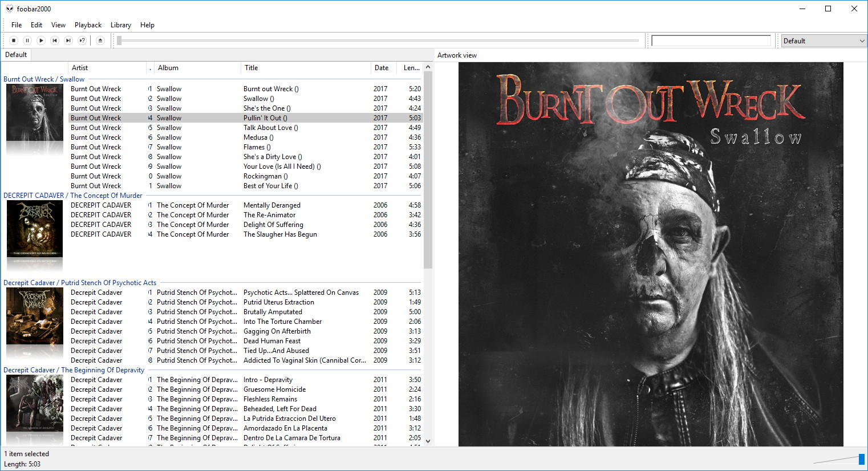Viewport: 868px width, 471px height.
Task: Click the Open/eject file button
Action: tap(100, 40)
